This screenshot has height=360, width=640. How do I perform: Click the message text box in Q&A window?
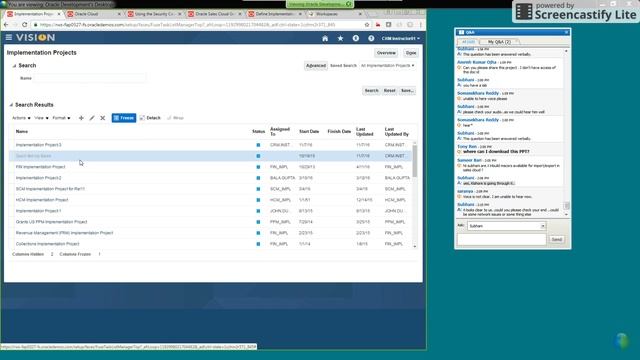point(501,240)
